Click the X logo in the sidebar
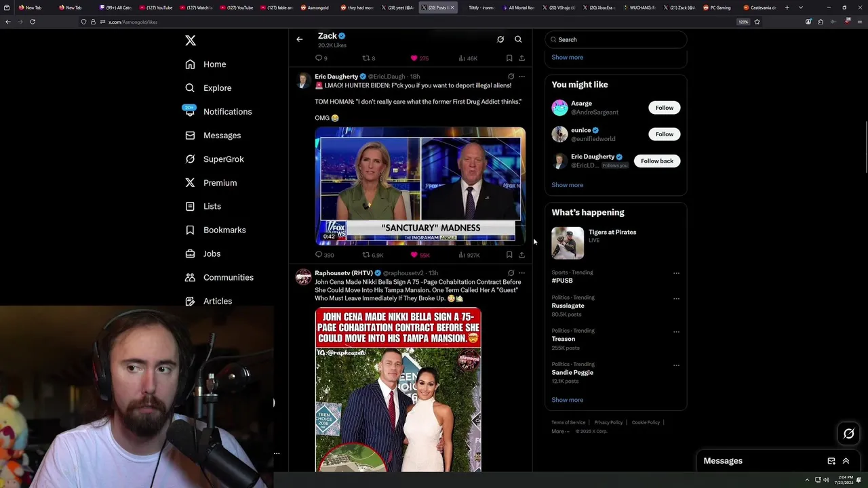Screen dimensions: 868x488 (191, 41)
